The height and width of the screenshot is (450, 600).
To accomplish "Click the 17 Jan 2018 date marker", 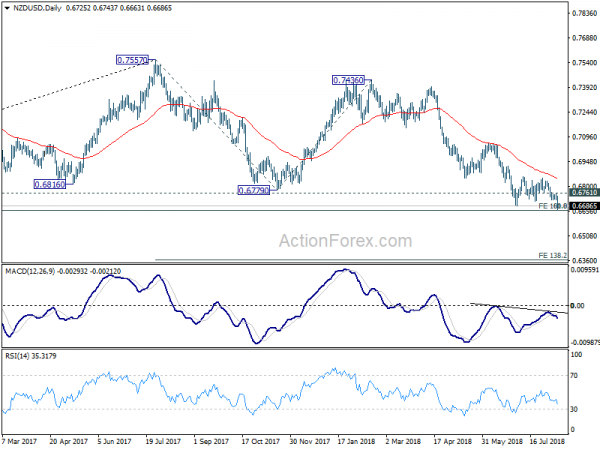I will [356, 441].
